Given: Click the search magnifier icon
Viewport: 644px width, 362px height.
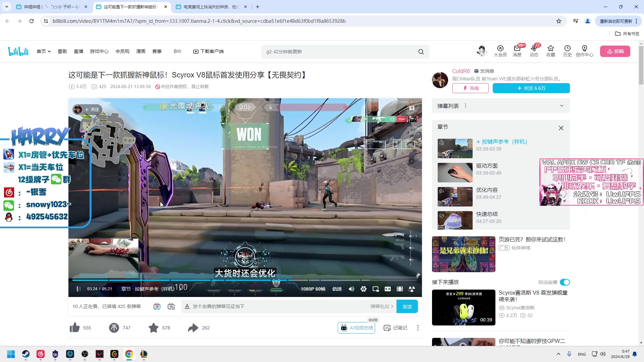Looking at the screenshot, I should [x=421, y=52].
